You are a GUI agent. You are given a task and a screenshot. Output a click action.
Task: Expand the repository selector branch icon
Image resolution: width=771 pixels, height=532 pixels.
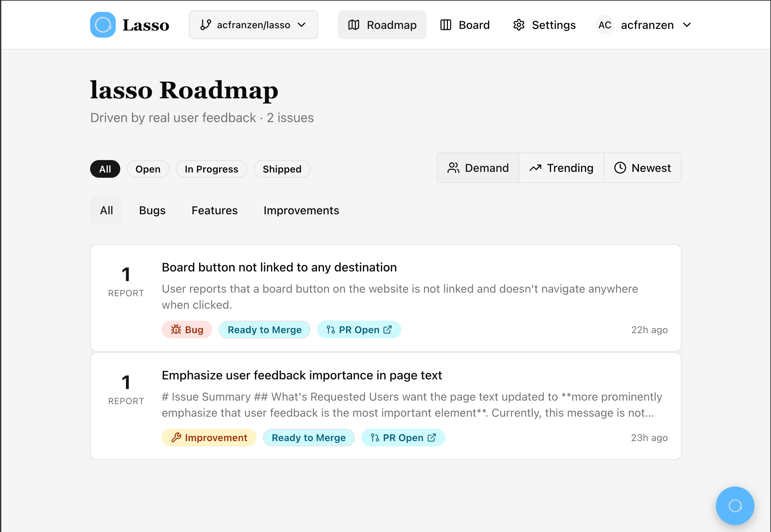pos(206,24)
